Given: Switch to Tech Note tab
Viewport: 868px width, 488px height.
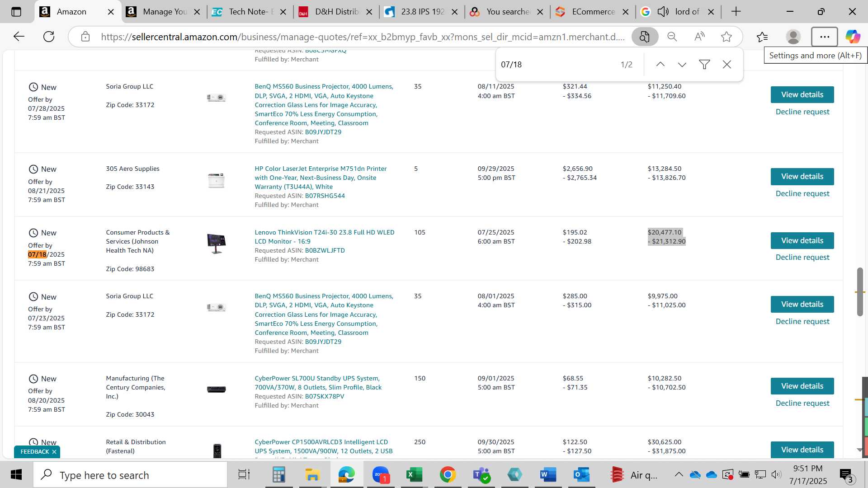Looking at the screenshot, I should tap(250, 12).
